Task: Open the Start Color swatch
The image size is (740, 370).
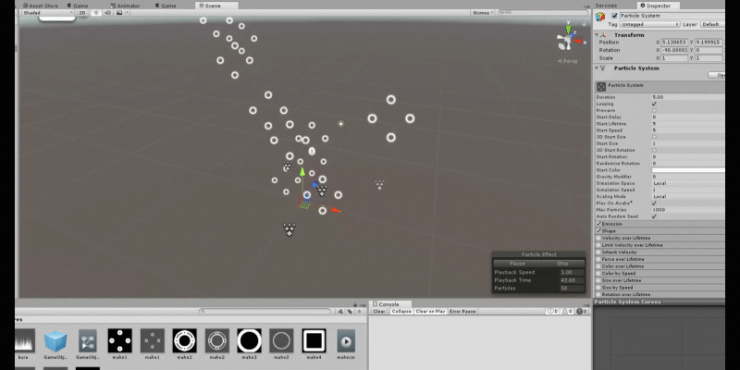Action: click(x=688, y=170)
